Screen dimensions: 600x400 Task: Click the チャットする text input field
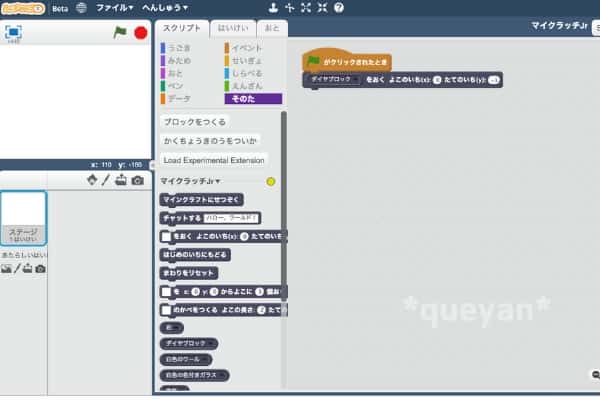pos(231,218)
